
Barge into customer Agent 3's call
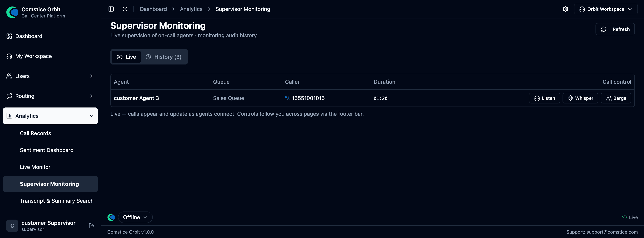coord(616,98)
